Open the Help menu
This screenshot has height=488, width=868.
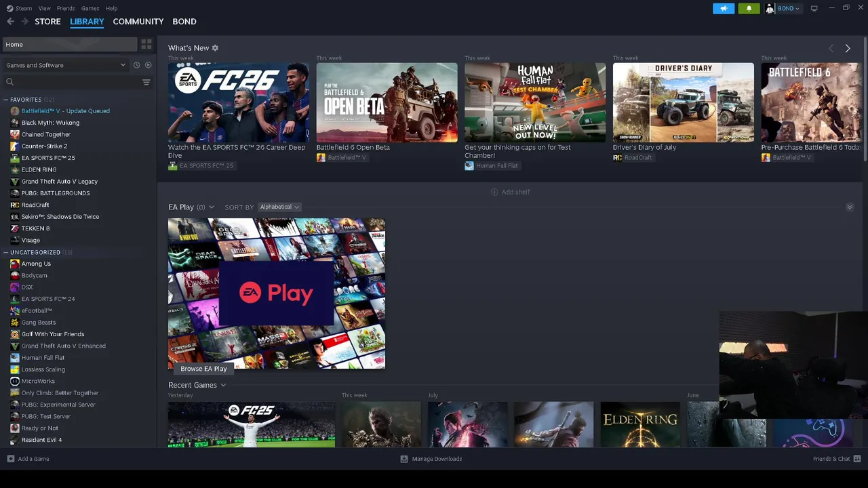tap(111, 8)
